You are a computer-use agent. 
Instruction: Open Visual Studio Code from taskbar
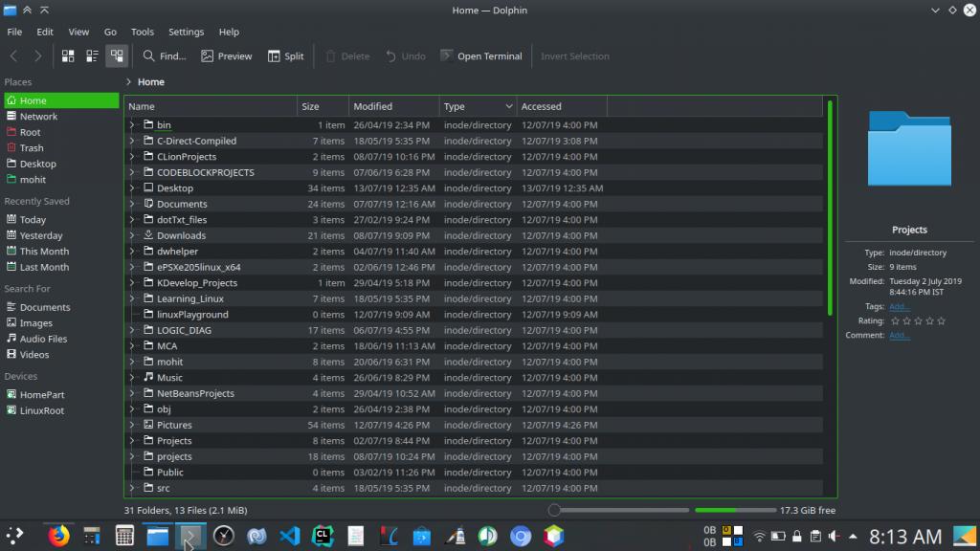point(290,536)
